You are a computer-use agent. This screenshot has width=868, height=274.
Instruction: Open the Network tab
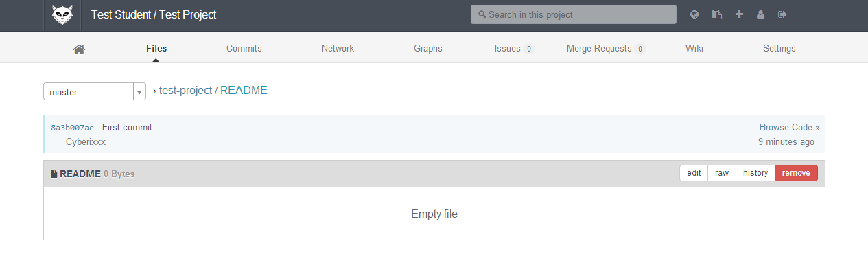(x=338, y=49)
